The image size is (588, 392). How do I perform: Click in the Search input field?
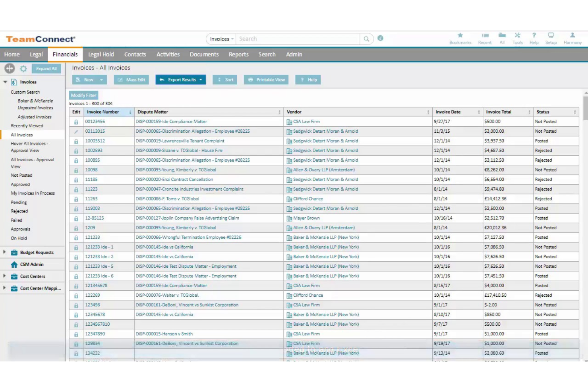pos(298,39)
